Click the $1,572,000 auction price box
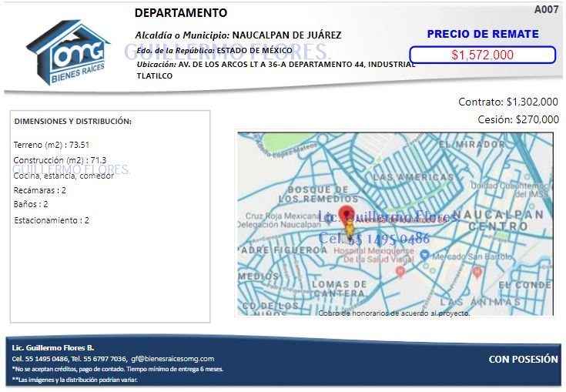Viewport: 566px width, 392px height. [482, 55]
